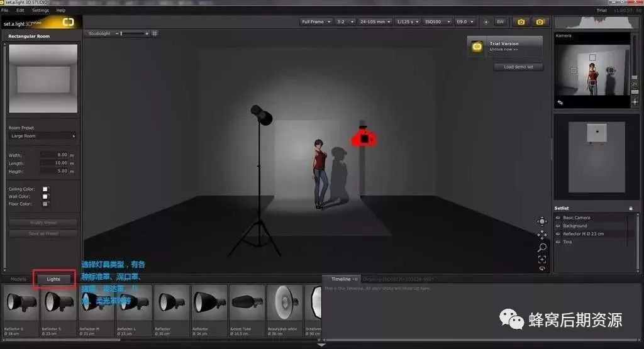The image size is (644, 349).
Task: Click the Modify Preset button
Action: pos(43,223)
